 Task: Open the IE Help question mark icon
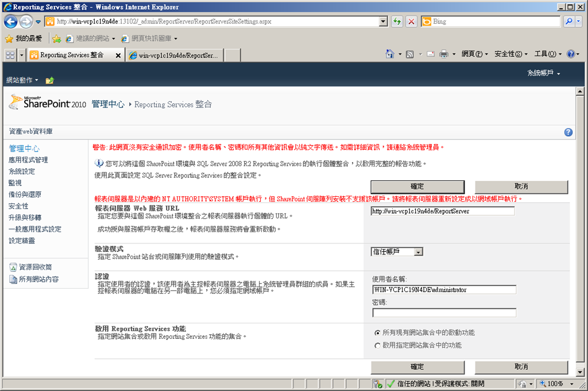(571, 55)
